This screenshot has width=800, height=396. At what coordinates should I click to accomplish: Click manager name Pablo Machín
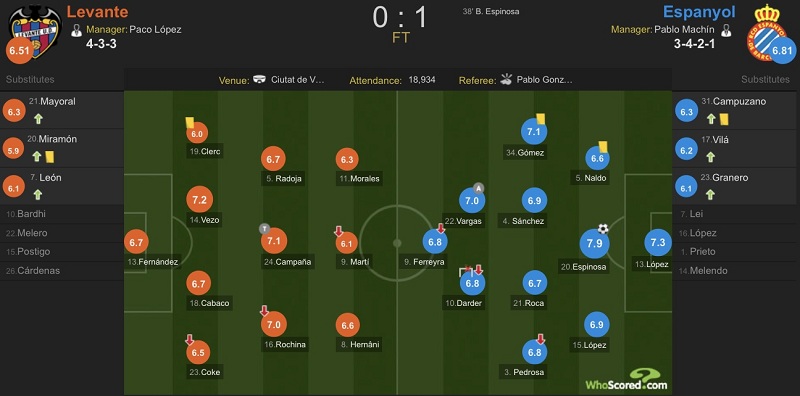coord(685,30)
